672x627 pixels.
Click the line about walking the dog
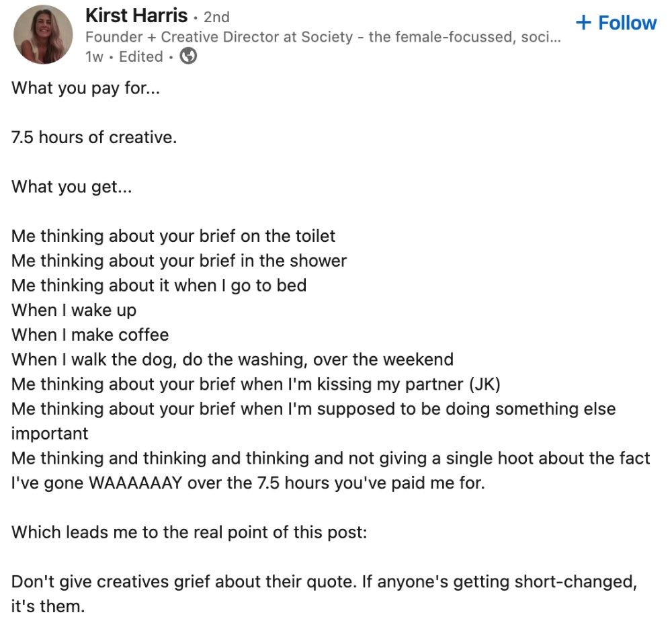coord(233,360)
